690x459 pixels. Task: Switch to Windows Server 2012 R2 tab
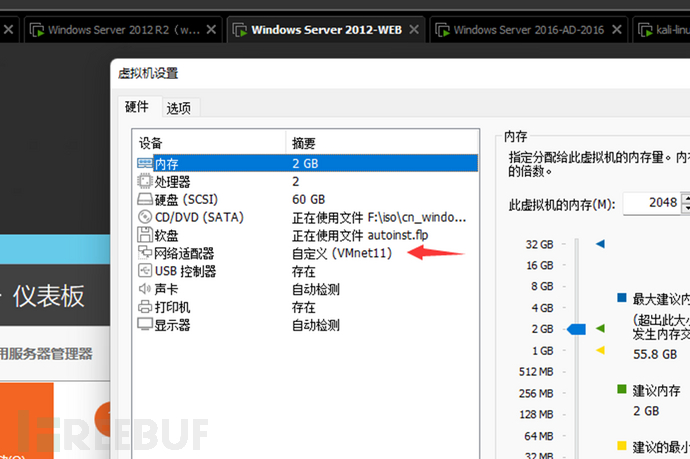123,30
